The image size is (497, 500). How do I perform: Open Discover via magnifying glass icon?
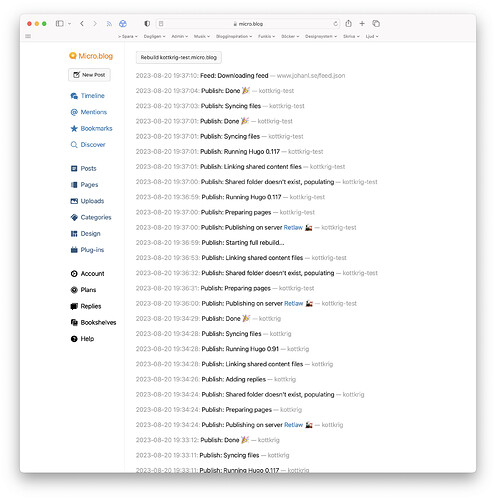coord(74,145)
